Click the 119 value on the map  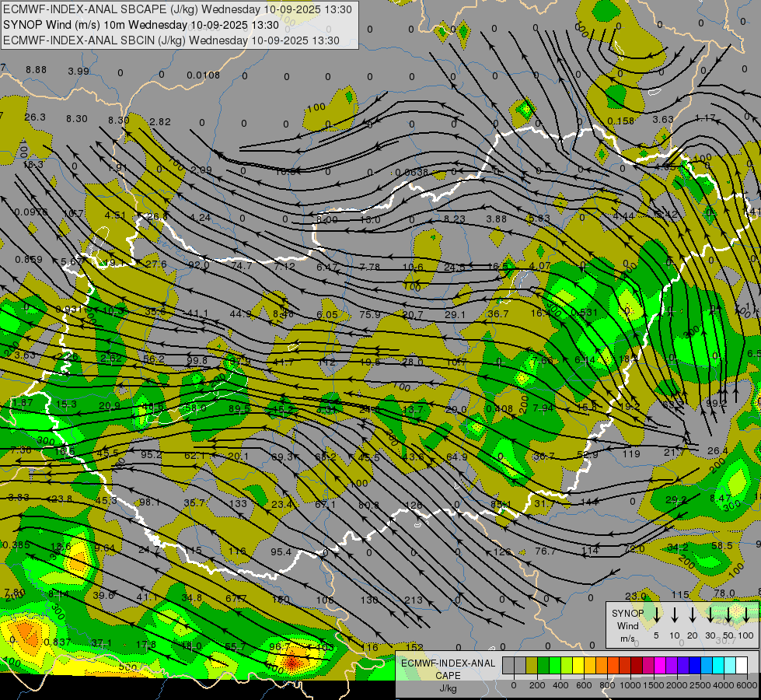[x=631, y=454]
